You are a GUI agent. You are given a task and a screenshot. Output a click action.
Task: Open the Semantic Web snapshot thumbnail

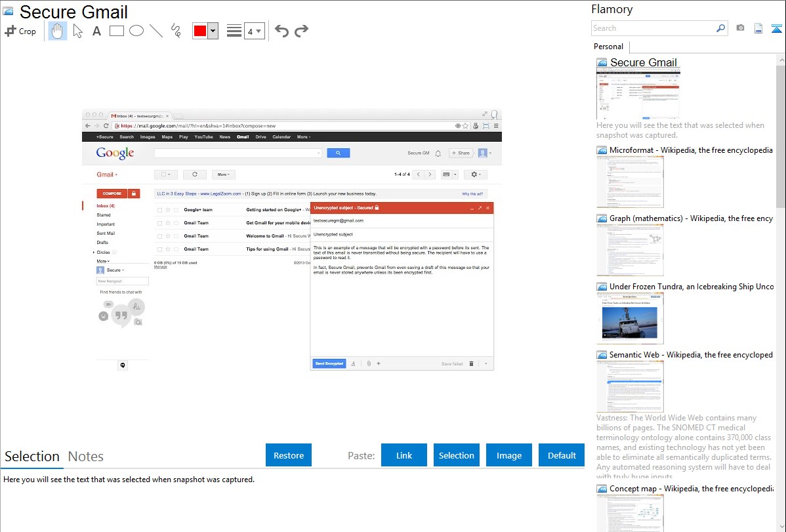[x=630, y=386]
